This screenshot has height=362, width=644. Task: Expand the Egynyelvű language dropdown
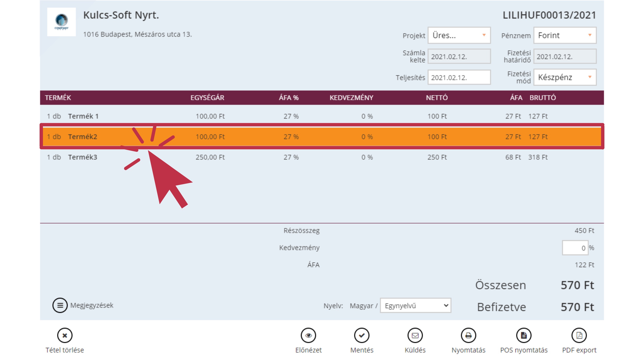[x=415, y=305]
